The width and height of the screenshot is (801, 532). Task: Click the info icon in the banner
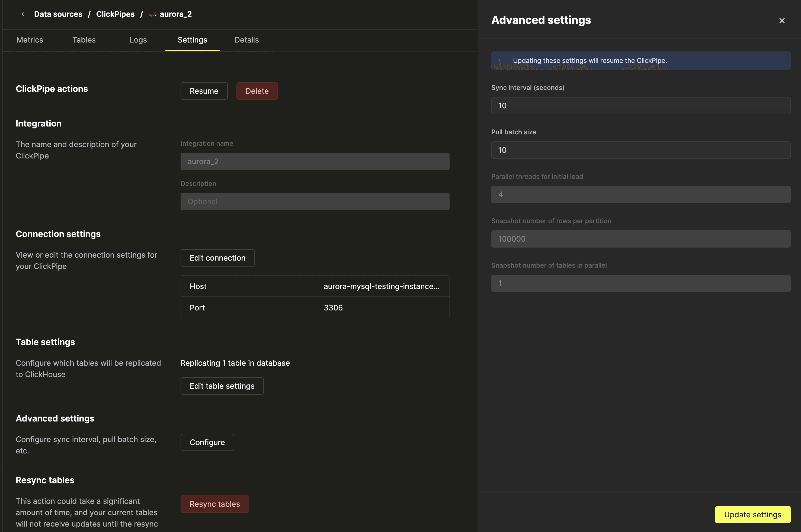(500, 61)
